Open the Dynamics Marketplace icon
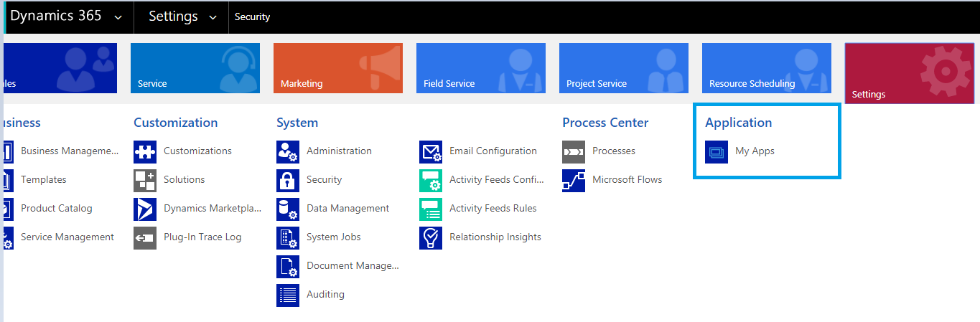Viewport: 980px width, 322px height. click(145, 209)
